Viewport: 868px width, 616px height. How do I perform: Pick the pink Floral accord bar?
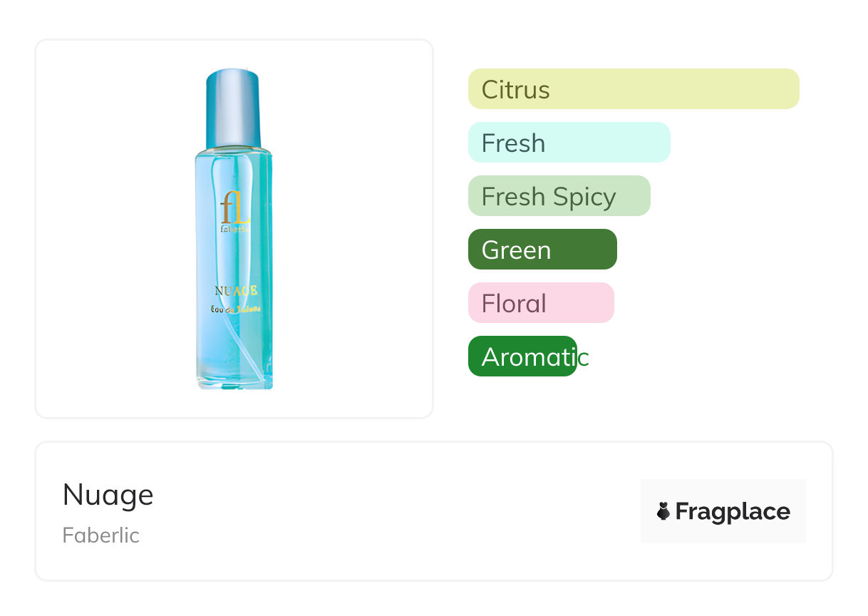point(540,303)
